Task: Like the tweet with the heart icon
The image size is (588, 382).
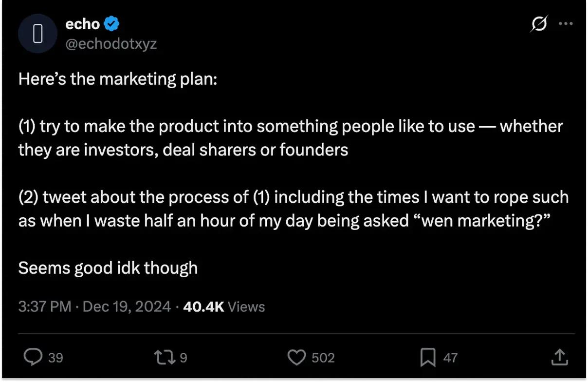Action: click(296, 358)
